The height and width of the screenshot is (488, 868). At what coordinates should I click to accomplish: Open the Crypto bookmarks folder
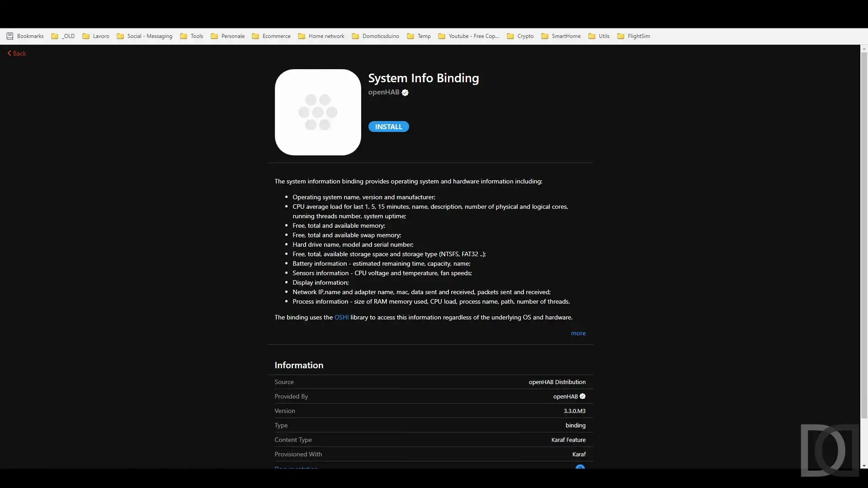(520, 36)
